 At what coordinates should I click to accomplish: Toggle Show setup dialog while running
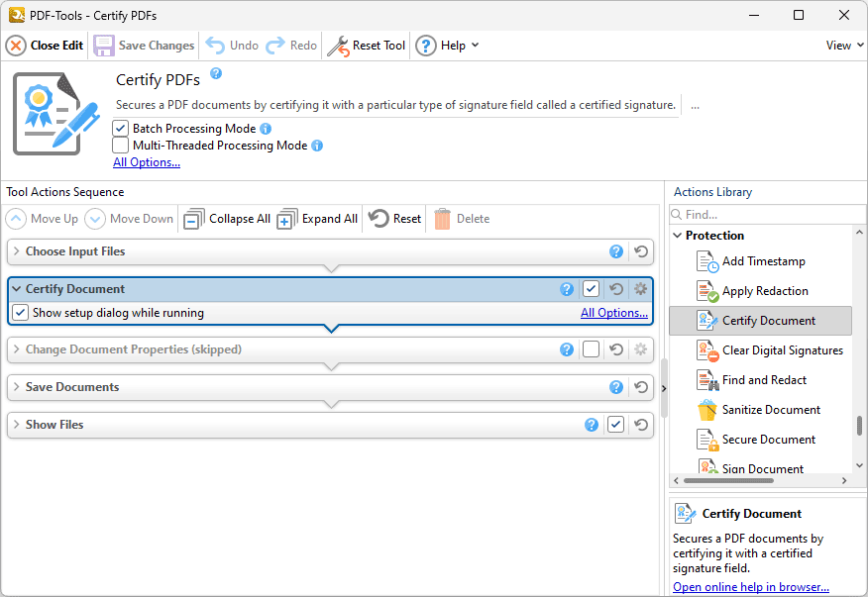pyautogui.click(x=21, y=313)
